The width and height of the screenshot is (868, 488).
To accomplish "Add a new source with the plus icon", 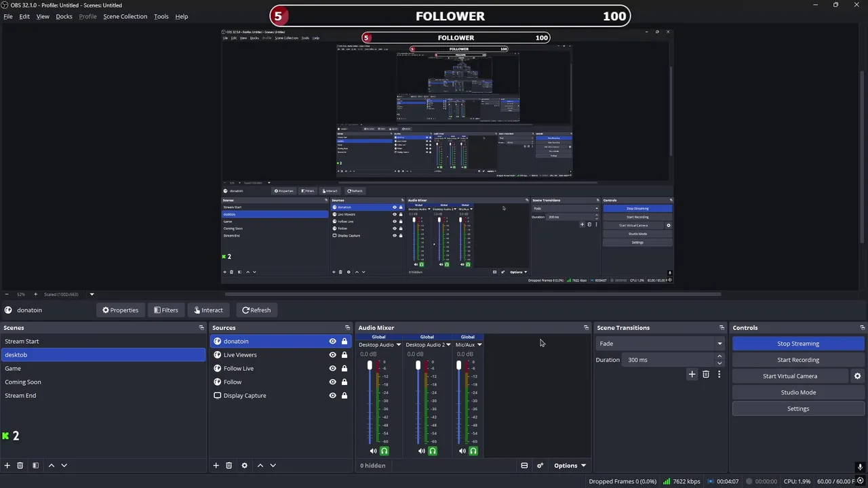I will 216,466.
